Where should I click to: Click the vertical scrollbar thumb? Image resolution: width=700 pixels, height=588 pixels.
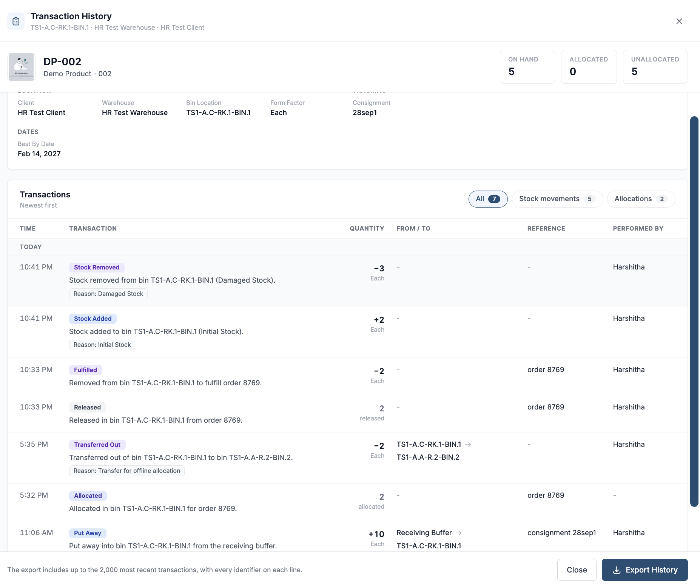coord(694,311)
